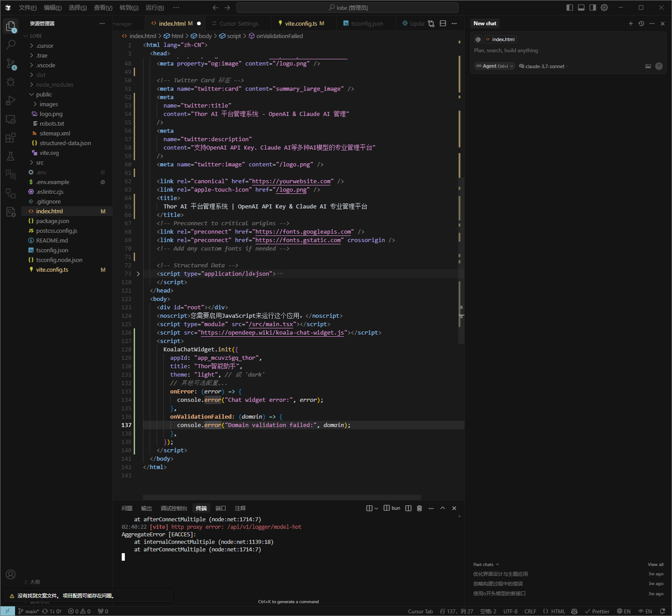The width and height of the screenshot is (672, 616).
Task: Open Source Control view showing 5 changes
Action: [x=11, y=63]
